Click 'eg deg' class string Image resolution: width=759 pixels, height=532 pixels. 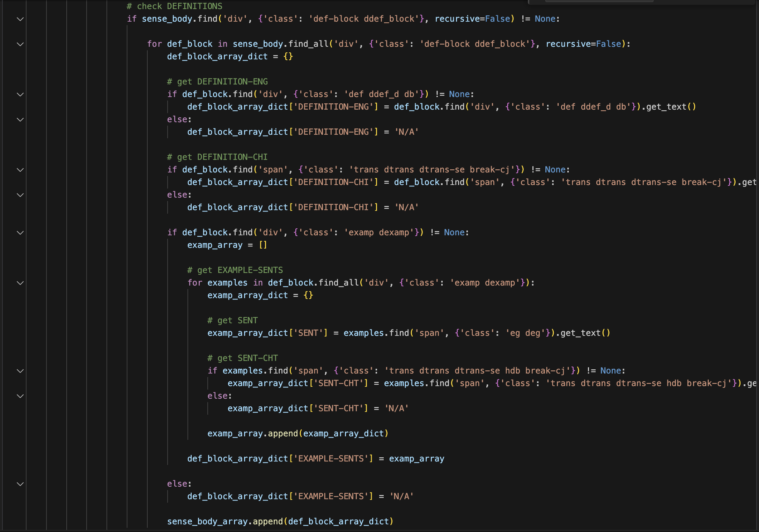tap(525, 333)
